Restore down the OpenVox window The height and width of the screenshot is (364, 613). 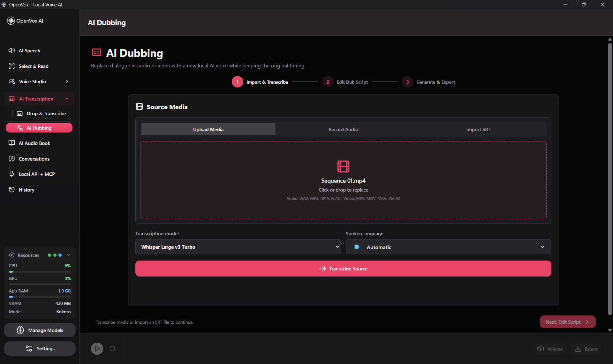point(584,4)
